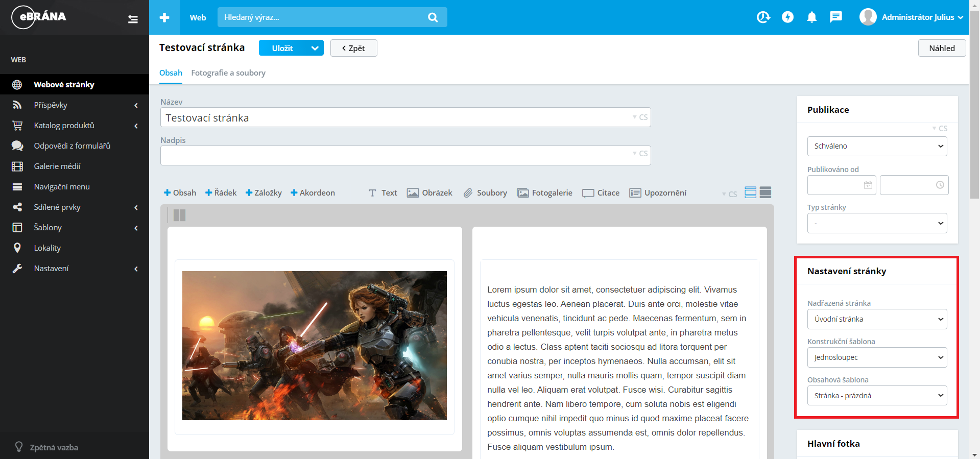Switch to the solid rows layout view

765,192
